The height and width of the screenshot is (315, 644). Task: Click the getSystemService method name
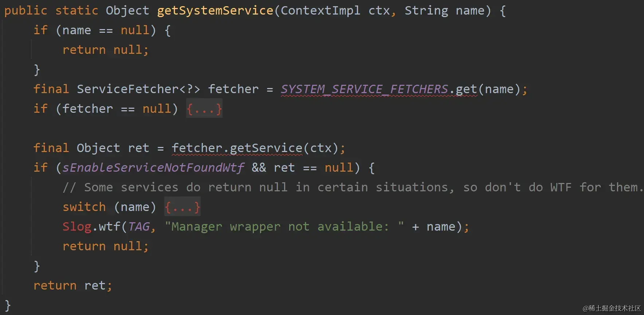[x=215, y=11]
